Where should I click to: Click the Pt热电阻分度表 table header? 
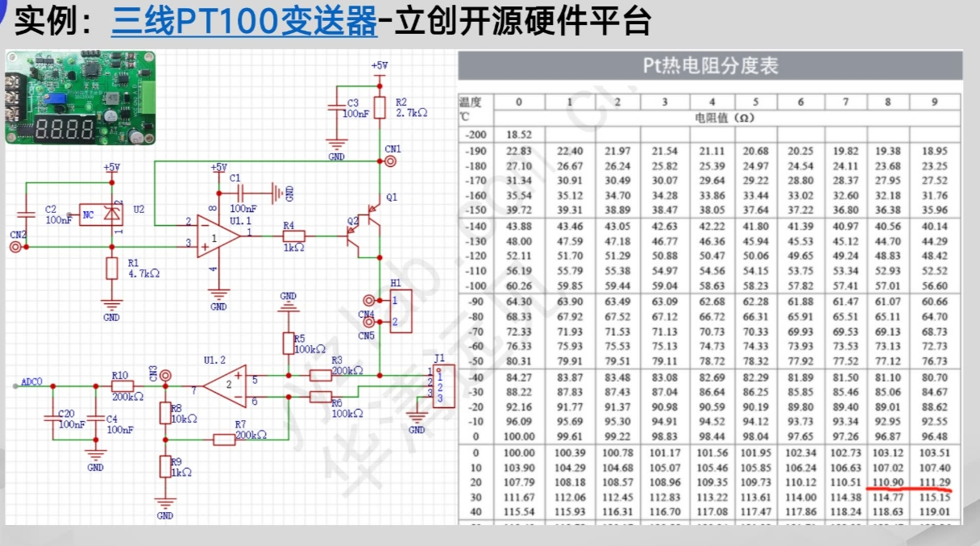pyautogui.click(x=710, y=65)
